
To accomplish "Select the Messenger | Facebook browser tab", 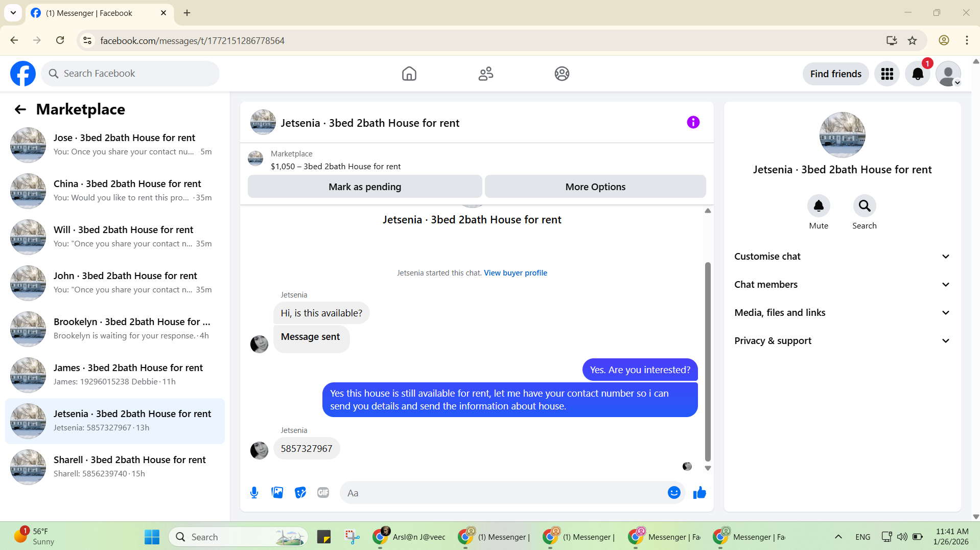I will point(100,13).
